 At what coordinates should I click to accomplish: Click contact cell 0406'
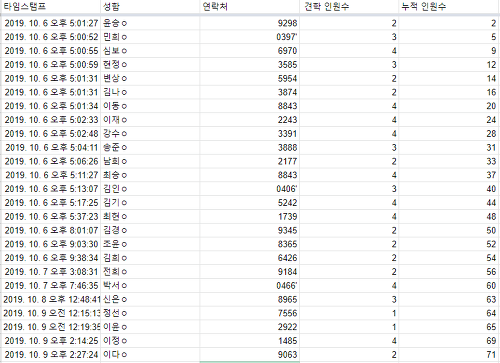[250, 189]
